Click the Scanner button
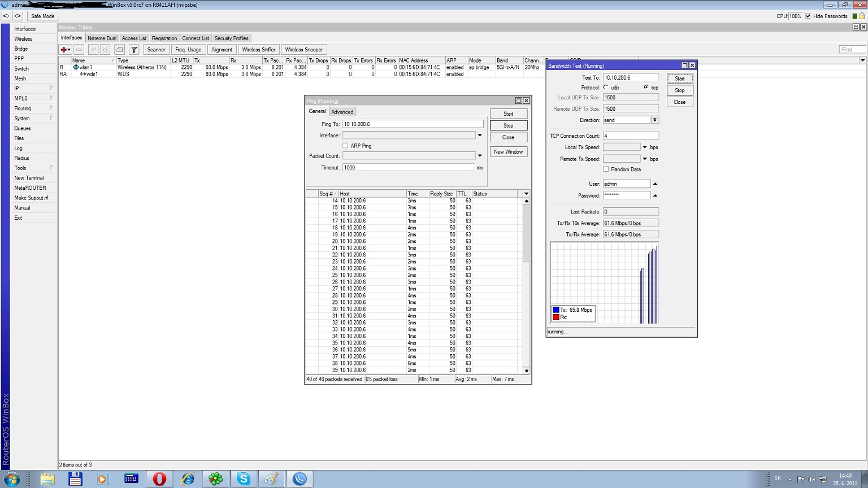The height and width of the screenshot is (488, 868). [x=157, y=50]
